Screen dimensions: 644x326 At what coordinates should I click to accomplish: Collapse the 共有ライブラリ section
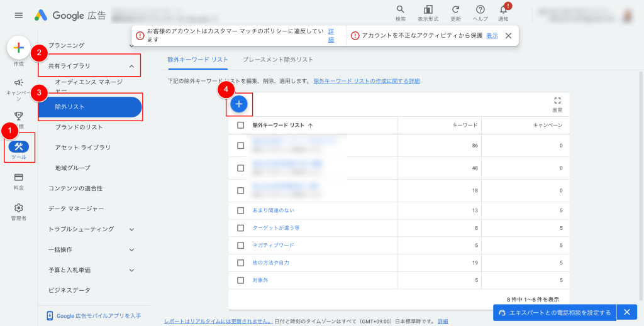pyautogui.click(x=131, y=66)
